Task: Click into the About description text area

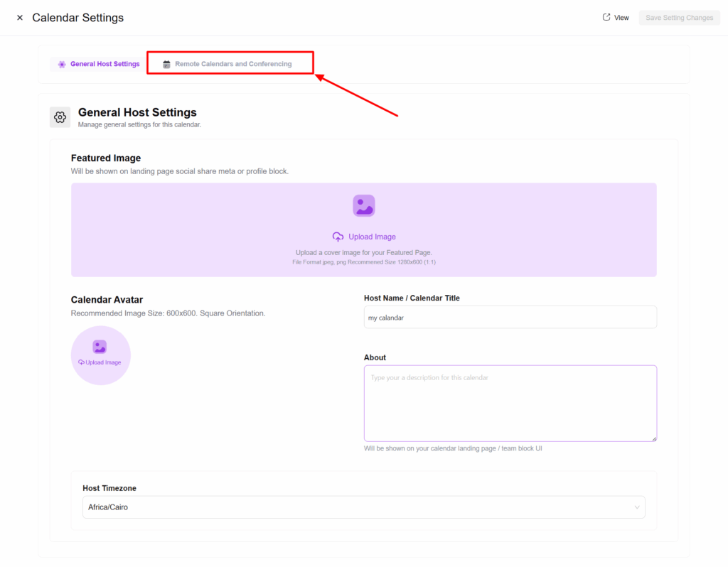Action: 510,403
